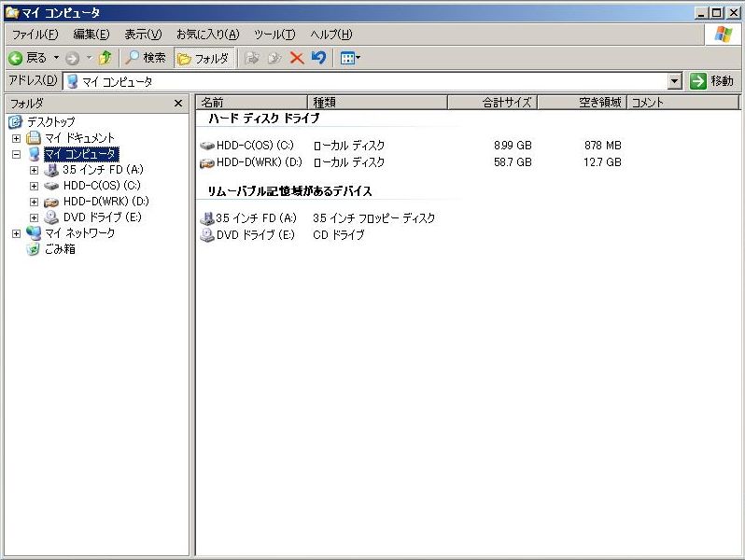Screen dimensions: 745x560
Task: Sort by the 名前 column header
Action: pos(252,102)
